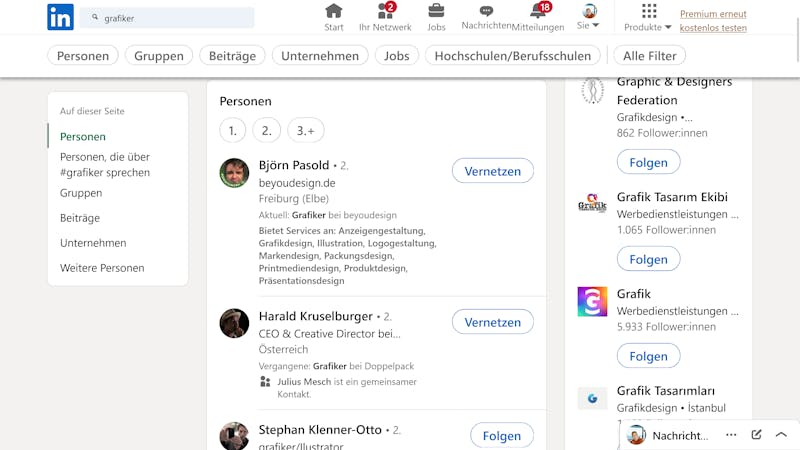Filter results by Personen
800x450 pixels.
(83, 56)
